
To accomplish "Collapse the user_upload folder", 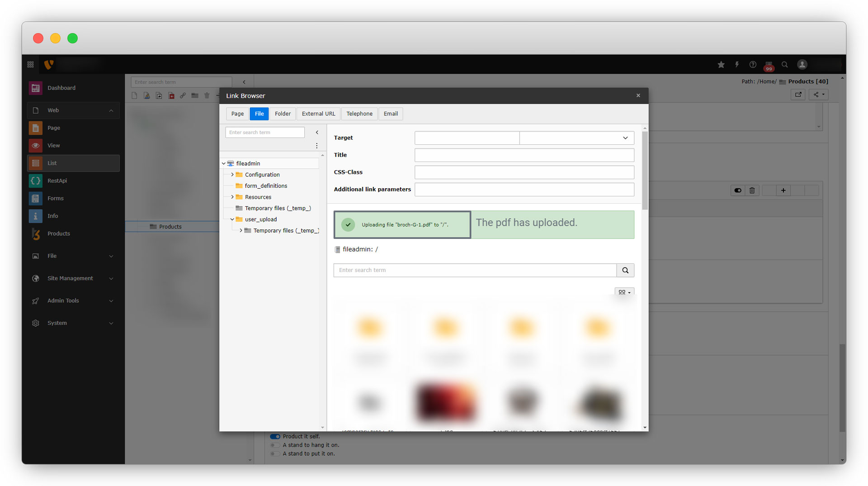I will (232, 219).
